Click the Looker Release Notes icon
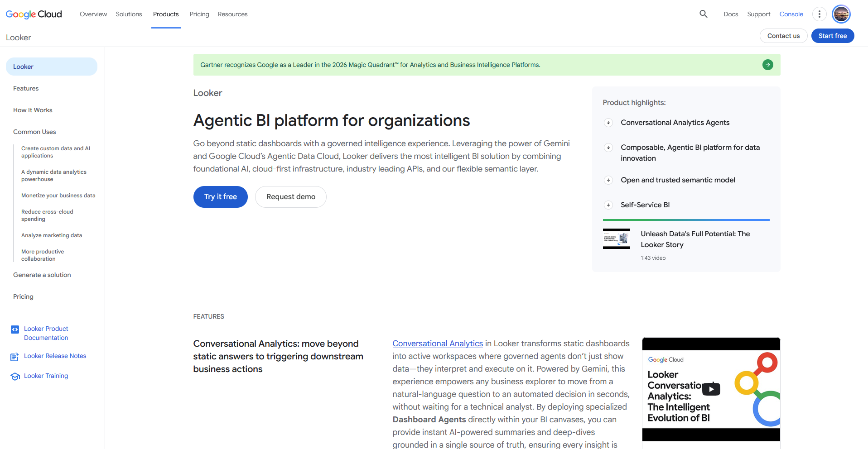868x449 pixels. (x=15, y=357)
